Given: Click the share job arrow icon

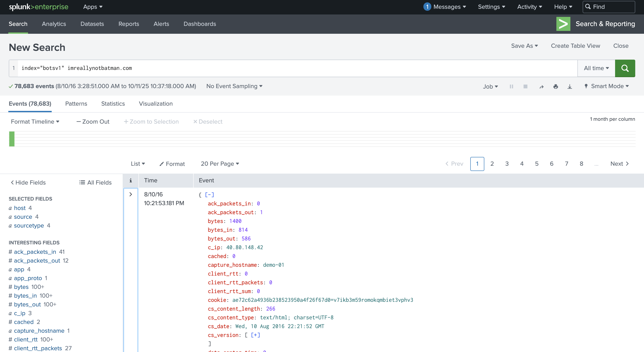Looking at the screenshot, I should pyautogui.click(x=541, y=87).
